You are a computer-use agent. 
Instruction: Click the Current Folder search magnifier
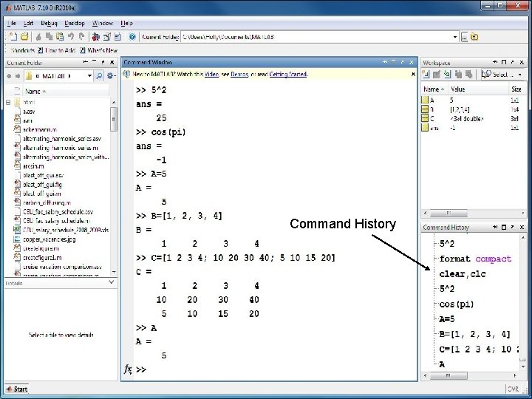(99, 75)
